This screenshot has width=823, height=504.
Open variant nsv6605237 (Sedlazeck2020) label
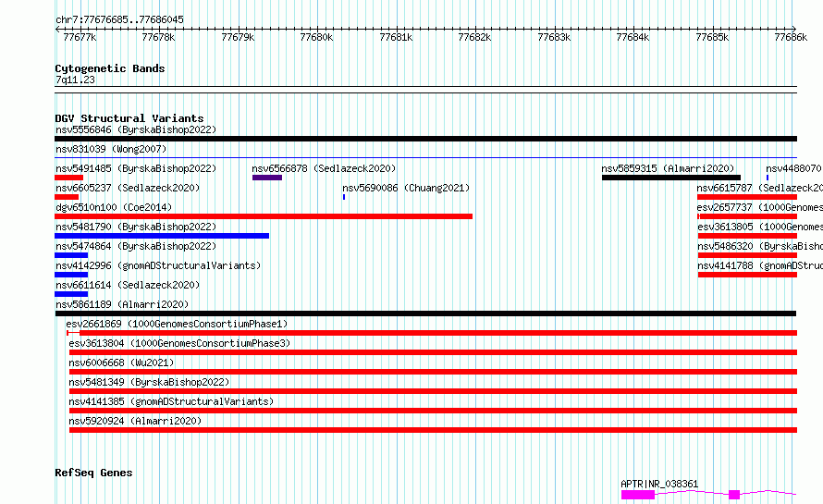click(x=128, y=188)
